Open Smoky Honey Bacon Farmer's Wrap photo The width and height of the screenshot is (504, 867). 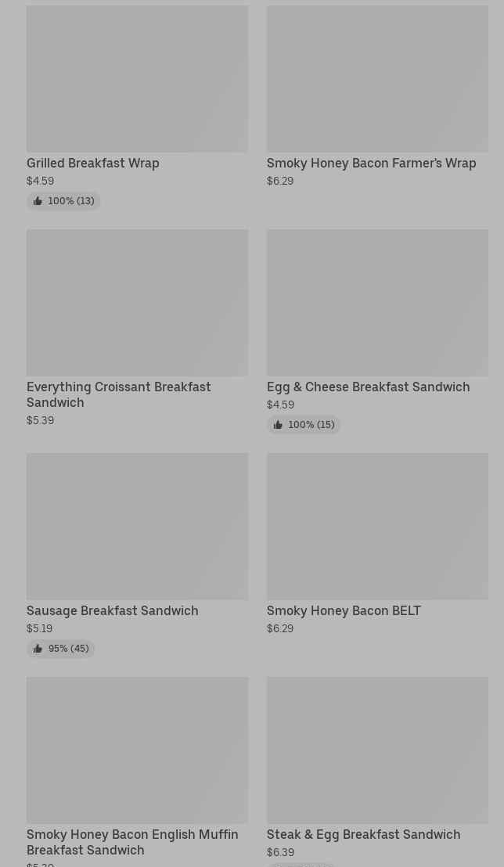coord(377,79)
